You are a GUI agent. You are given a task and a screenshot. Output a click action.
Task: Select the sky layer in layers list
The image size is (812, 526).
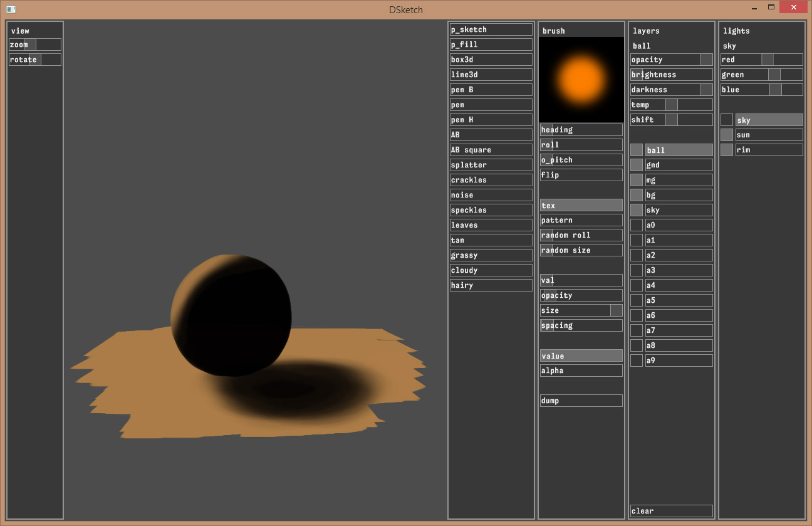pos(679,210)
